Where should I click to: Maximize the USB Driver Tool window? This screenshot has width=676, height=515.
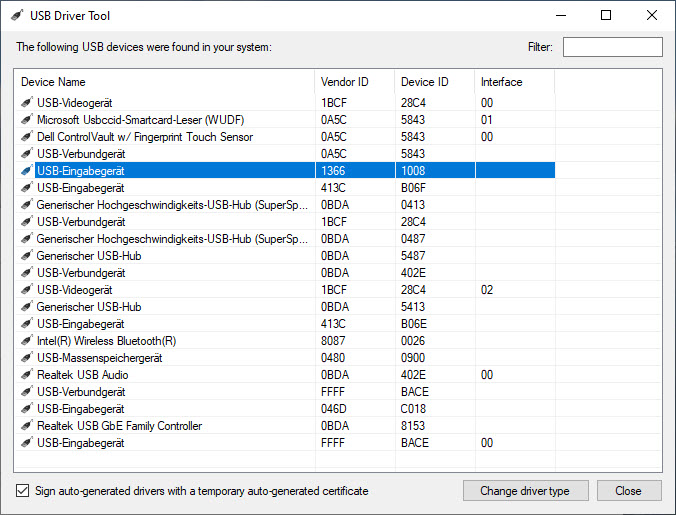[x=606, y=16]
